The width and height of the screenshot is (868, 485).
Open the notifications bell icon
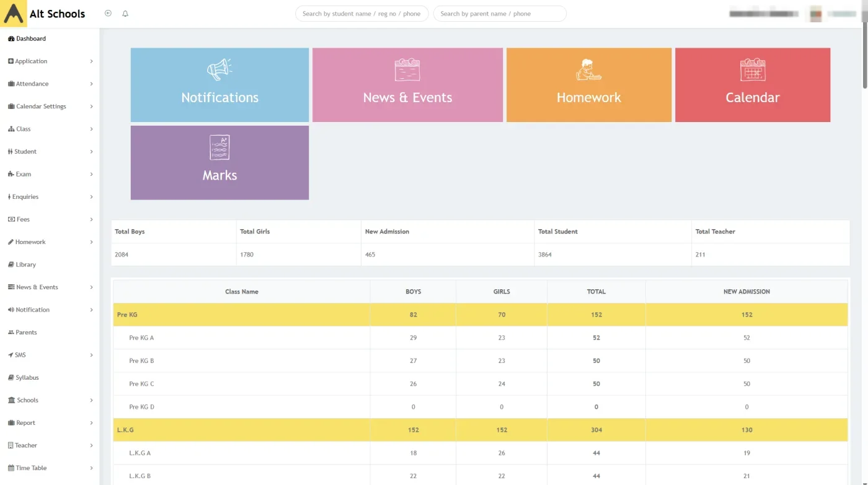(x=125, y=13)
